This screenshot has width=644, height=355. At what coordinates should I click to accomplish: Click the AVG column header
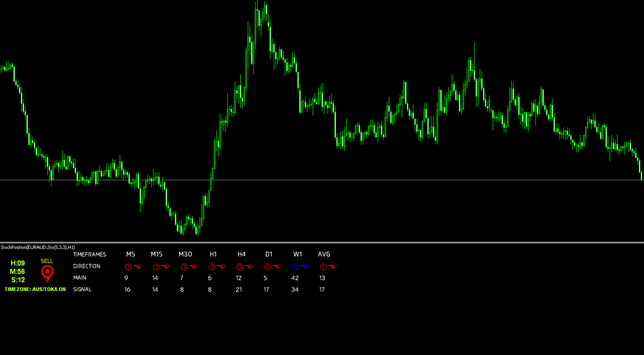coord(324,254)
